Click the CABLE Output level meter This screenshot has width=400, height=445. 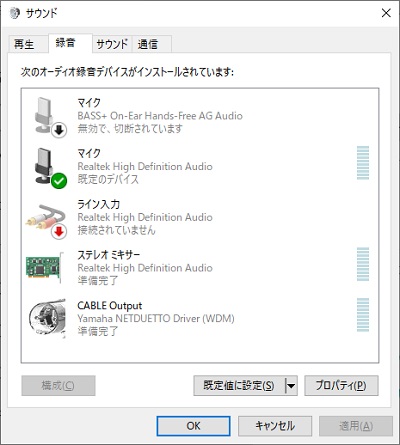point(363,315)
